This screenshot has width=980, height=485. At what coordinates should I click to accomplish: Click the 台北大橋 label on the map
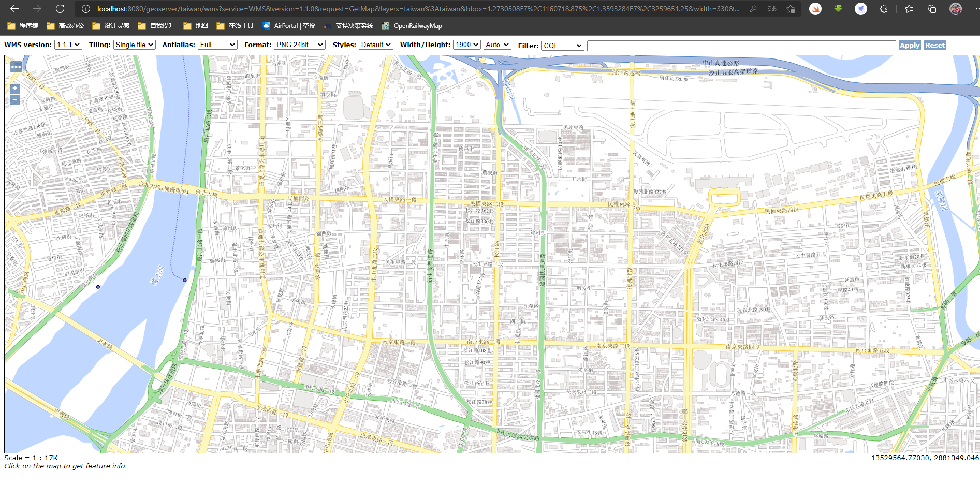tap(207, 194)
